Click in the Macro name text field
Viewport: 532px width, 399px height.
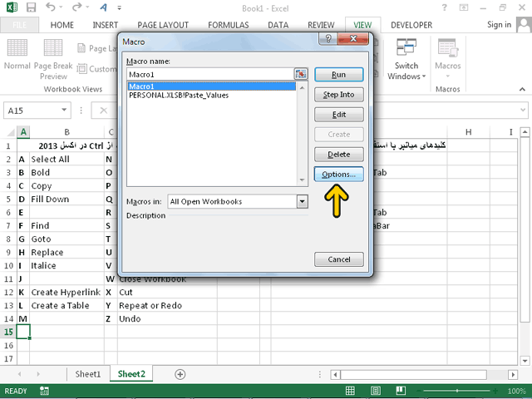pos(208,75)
